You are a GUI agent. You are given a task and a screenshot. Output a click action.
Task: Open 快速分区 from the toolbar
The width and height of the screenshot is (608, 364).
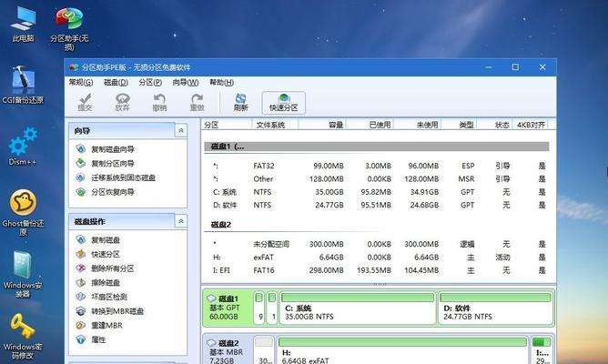click(283, 102)
